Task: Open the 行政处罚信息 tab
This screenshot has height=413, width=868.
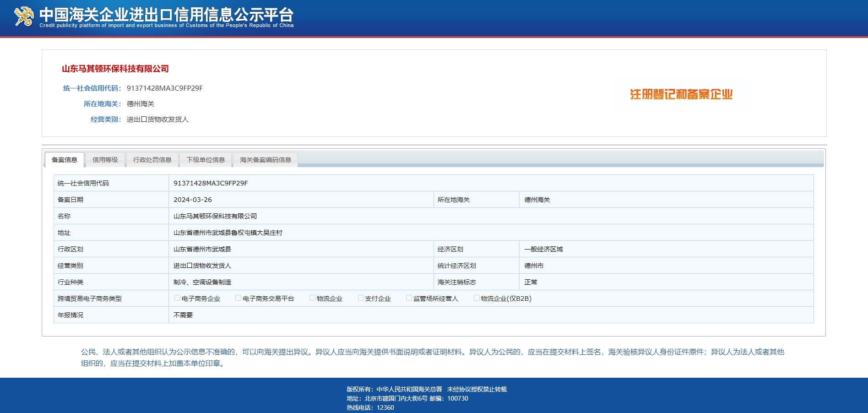Action: (x=152, y=160)
